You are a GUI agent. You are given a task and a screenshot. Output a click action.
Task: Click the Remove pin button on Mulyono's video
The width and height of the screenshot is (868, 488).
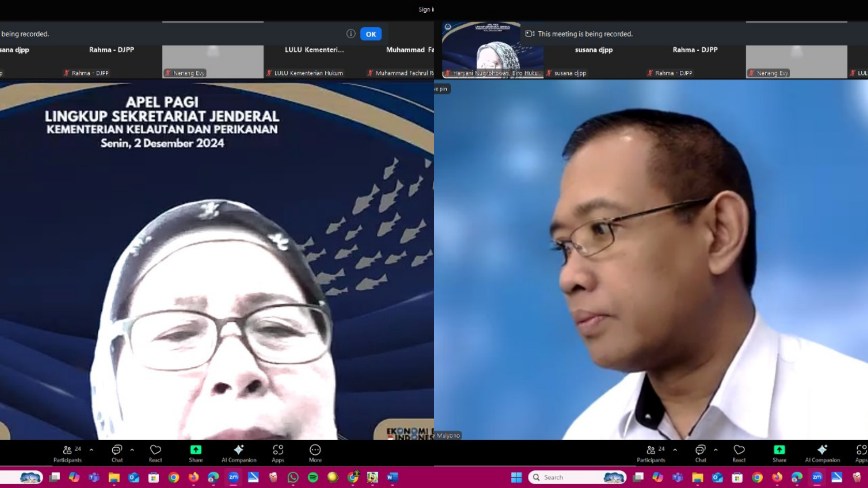tap(442, 89)
